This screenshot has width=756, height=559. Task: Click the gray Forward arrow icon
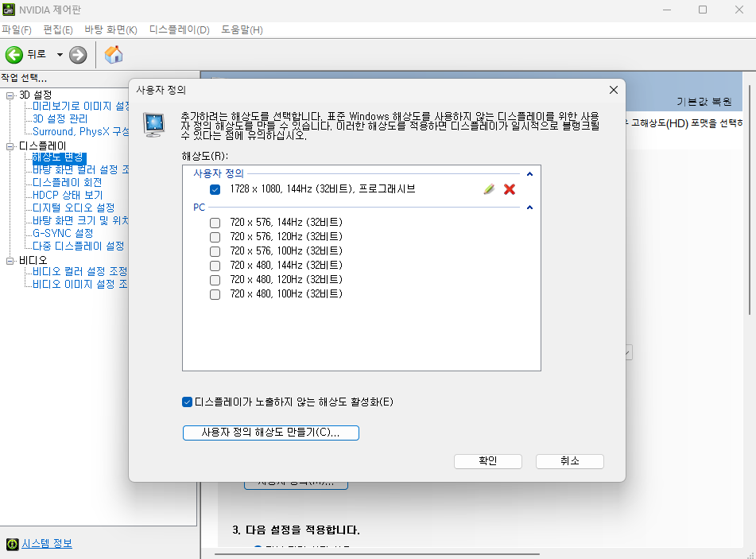(78, 55)
